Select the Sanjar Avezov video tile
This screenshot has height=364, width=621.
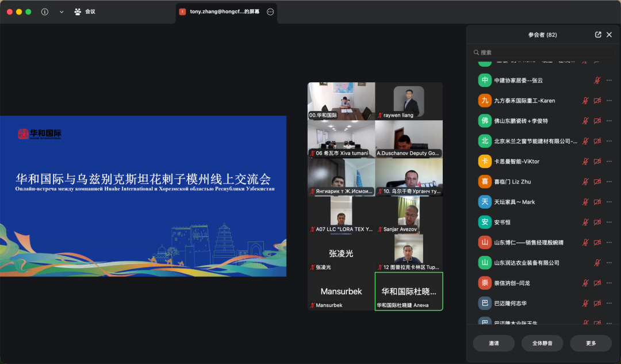[x=409, y=215]
